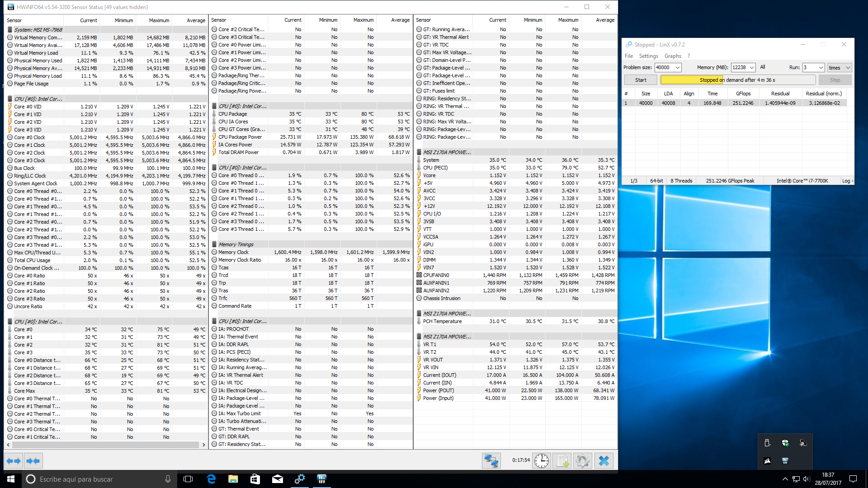Click the '251.2246 GFlops Peak' status entry

[730, 181]
